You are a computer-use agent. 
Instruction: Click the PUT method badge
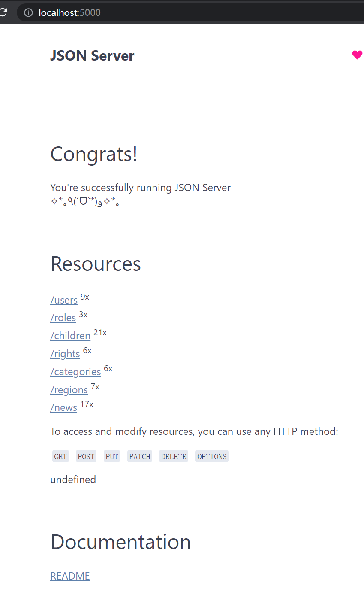(111, 456)
